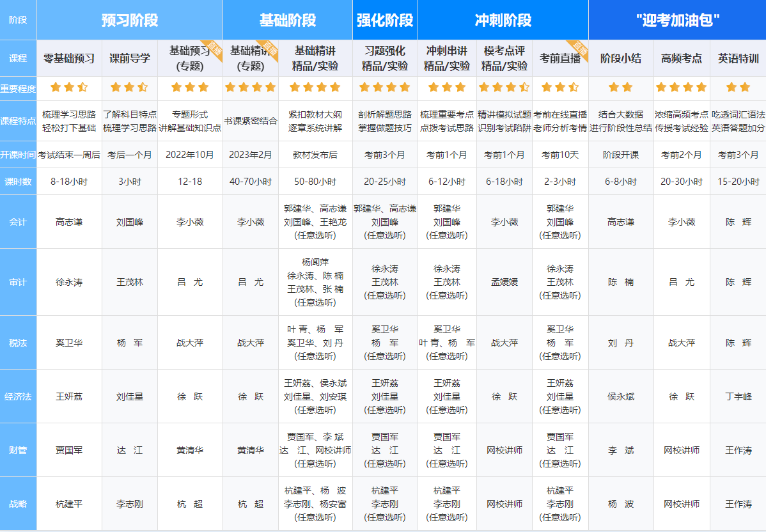Click the star rating under 模考点评

pos(504,88)
